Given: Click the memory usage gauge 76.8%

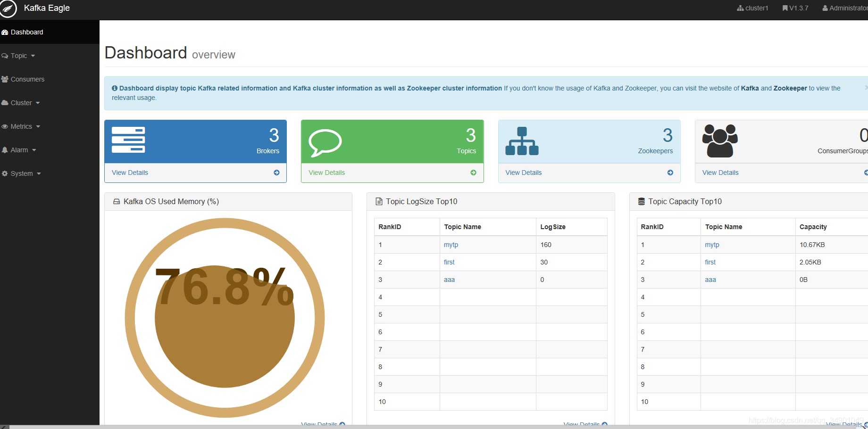Looking at the screenshot, I should pos(225,317).
